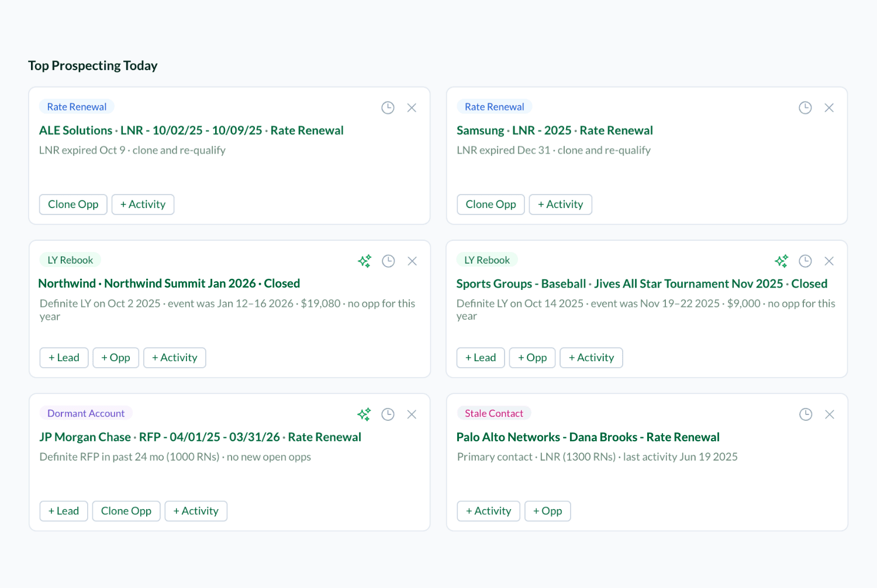Clone the JP Morgan Chase opp

(x=126, y=511)
